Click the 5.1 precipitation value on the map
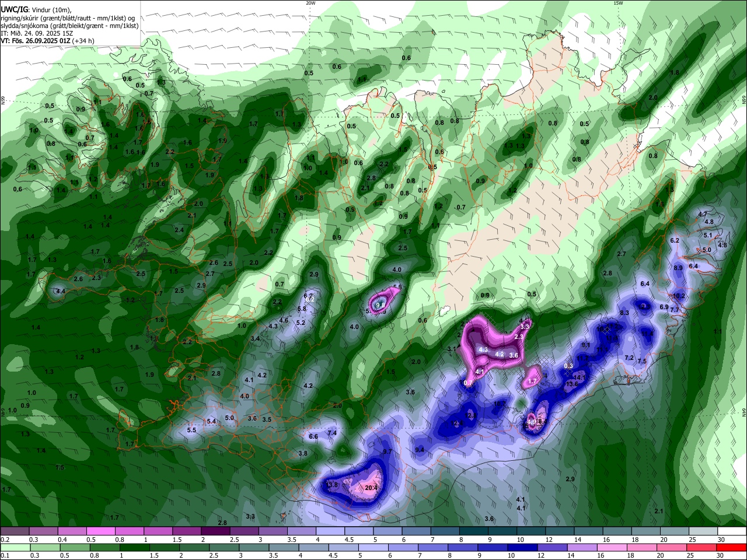Screen dimensions: 747x560 [x=708, y=236]
